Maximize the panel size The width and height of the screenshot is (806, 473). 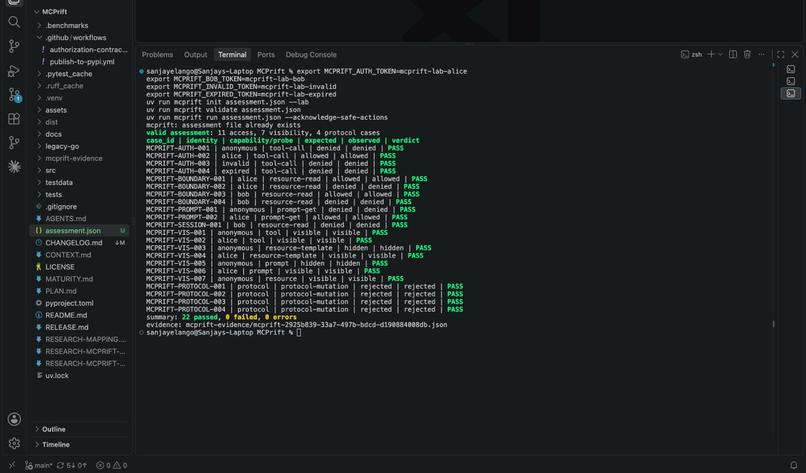click(780, 54)
